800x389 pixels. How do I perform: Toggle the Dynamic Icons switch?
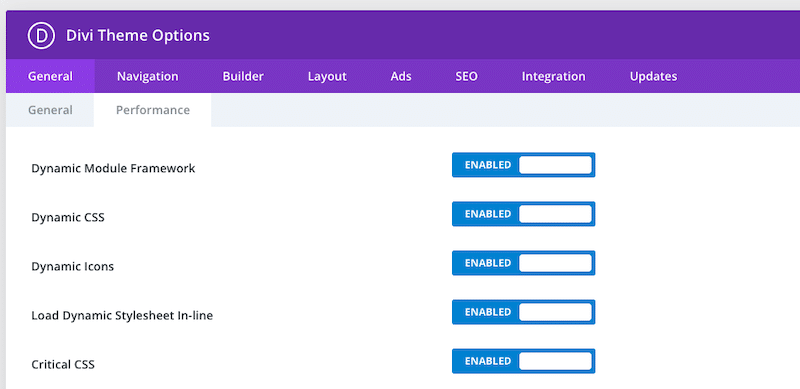pyautogui.click(x=523, y=263)
